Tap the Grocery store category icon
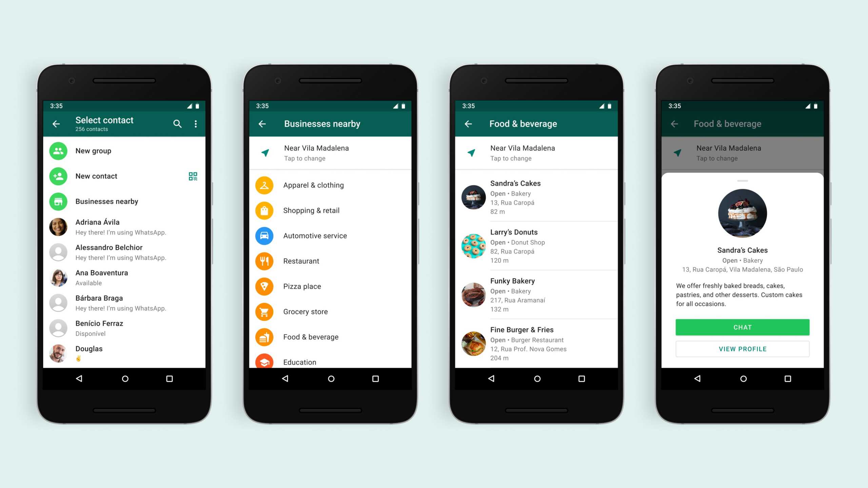This screenshot has height=488, width=868. point(265,311)
